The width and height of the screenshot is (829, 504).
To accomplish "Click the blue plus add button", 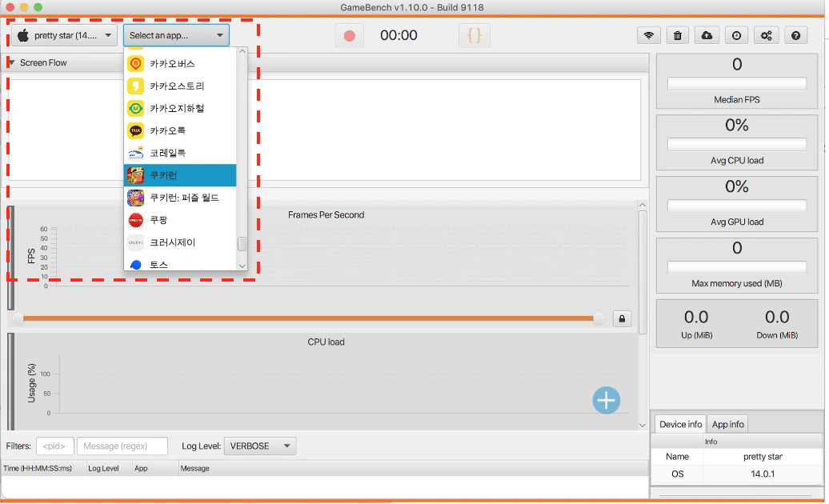I will pyautogui.click(x=606, y=401).
